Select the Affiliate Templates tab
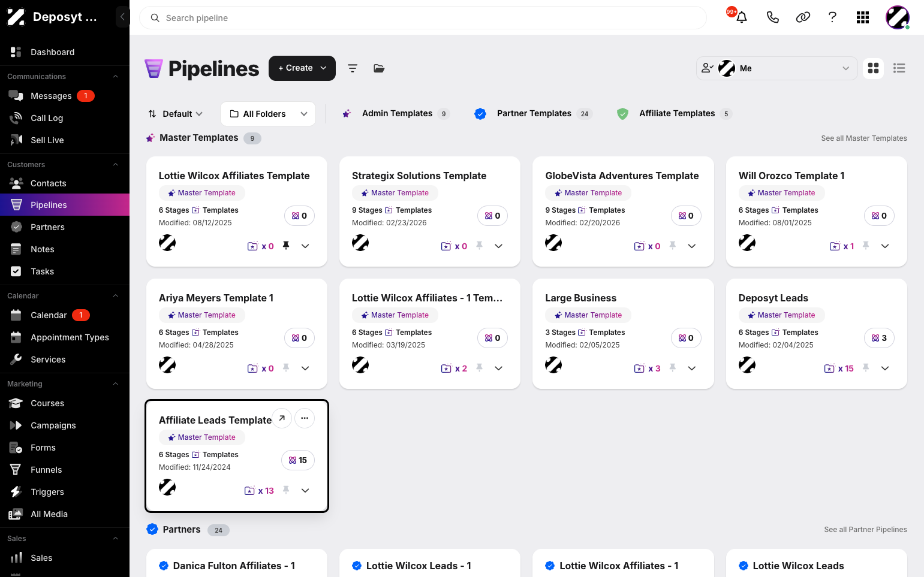The width and height of the screenshot is (924, 577). [675, 113]
